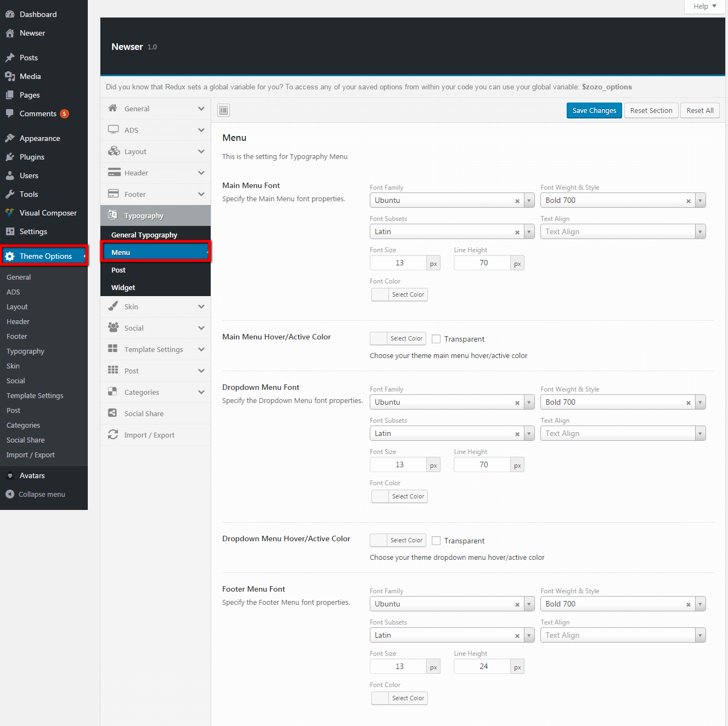The width and height of the screenshot is (728, 726).
Task: Click the Save Changes button
Action: coord(594,110)
